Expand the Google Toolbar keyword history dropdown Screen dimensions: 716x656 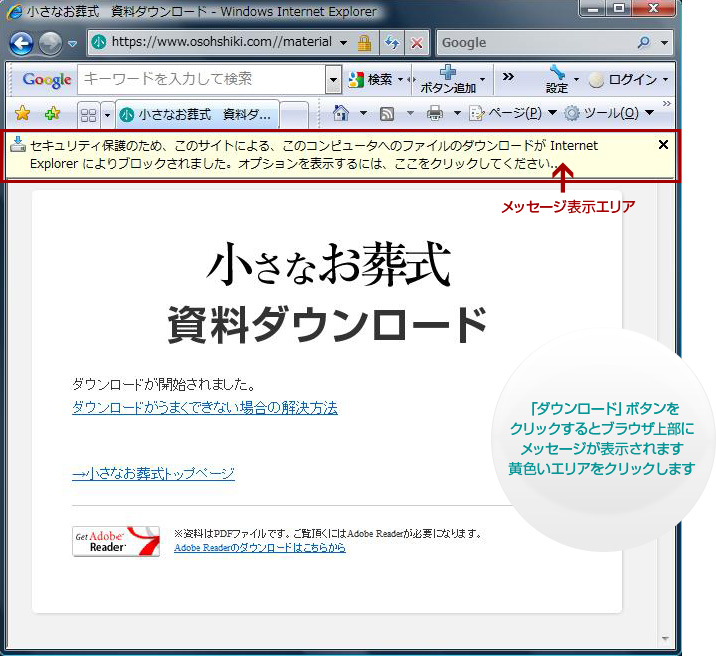tap(333, 80)
